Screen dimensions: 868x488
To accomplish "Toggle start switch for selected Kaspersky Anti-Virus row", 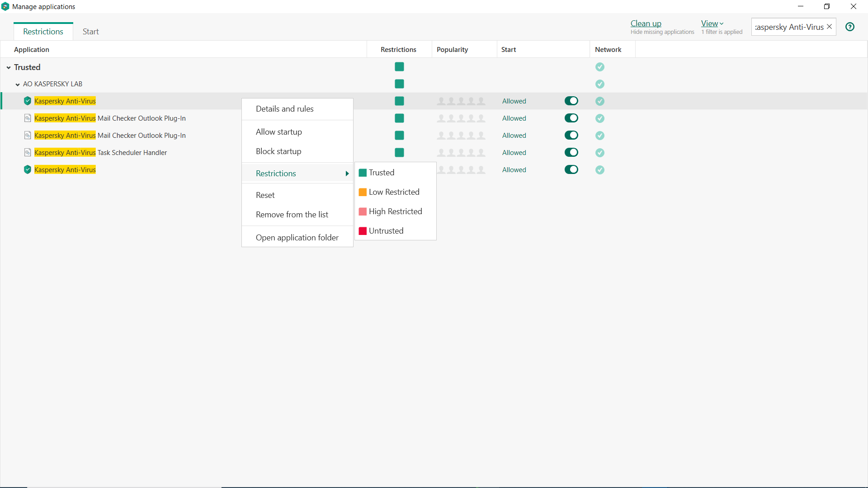I will point(571,101).
